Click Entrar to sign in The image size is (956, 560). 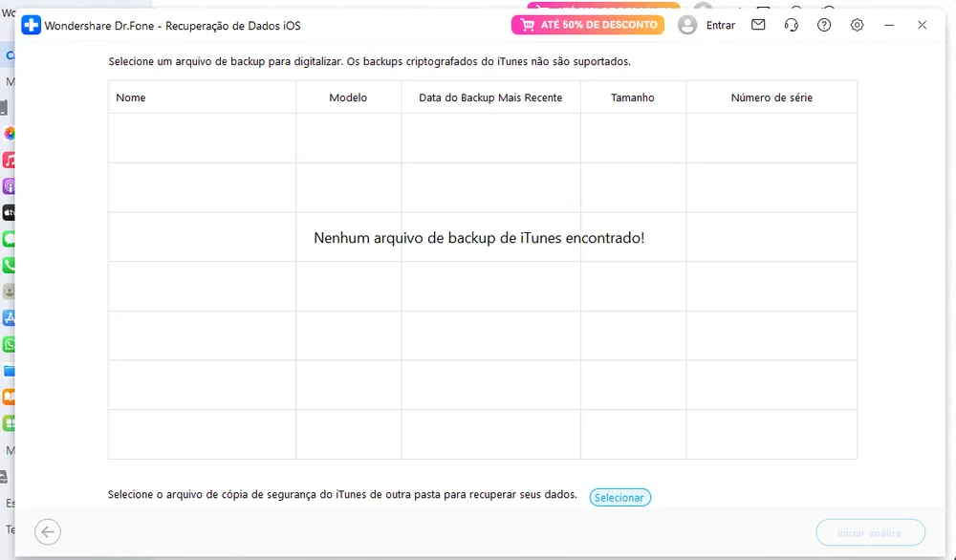721,25
